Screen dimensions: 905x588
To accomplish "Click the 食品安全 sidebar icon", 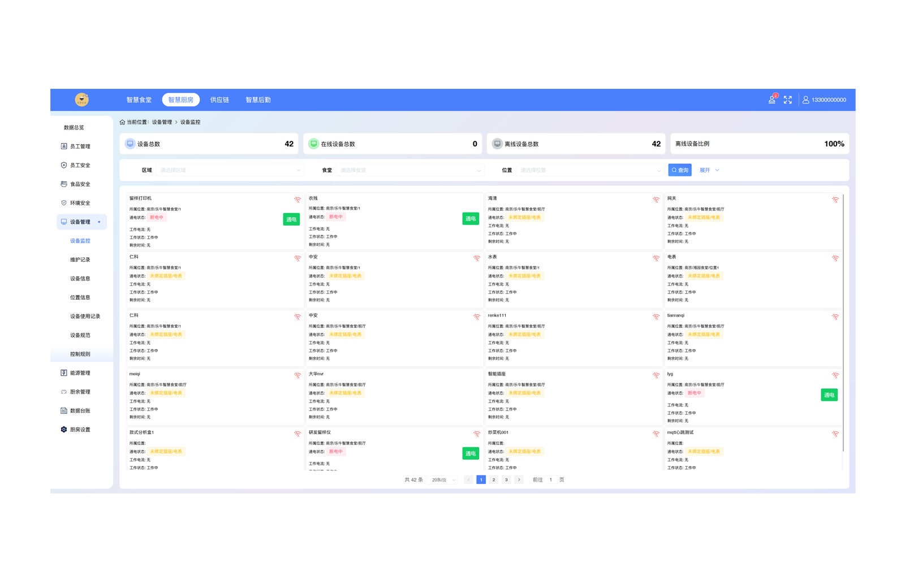I will click(64, 184).
